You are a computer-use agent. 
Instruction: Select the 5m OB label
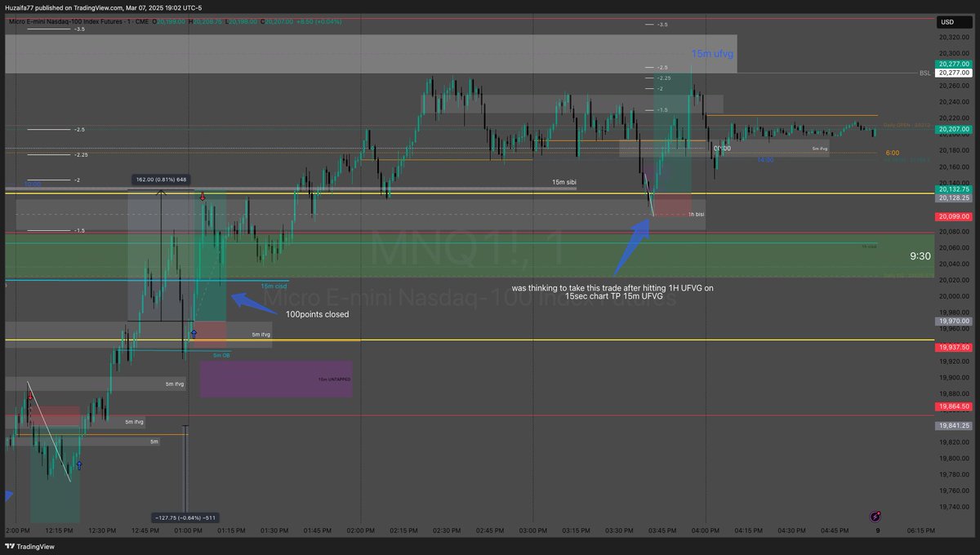221,355
